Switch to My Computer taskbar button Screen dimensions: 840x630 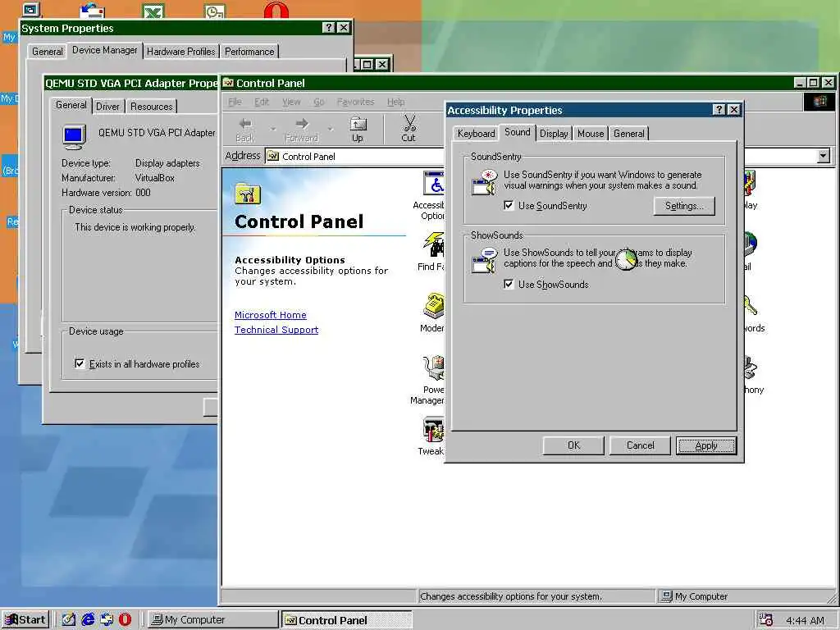pos(212,620)
